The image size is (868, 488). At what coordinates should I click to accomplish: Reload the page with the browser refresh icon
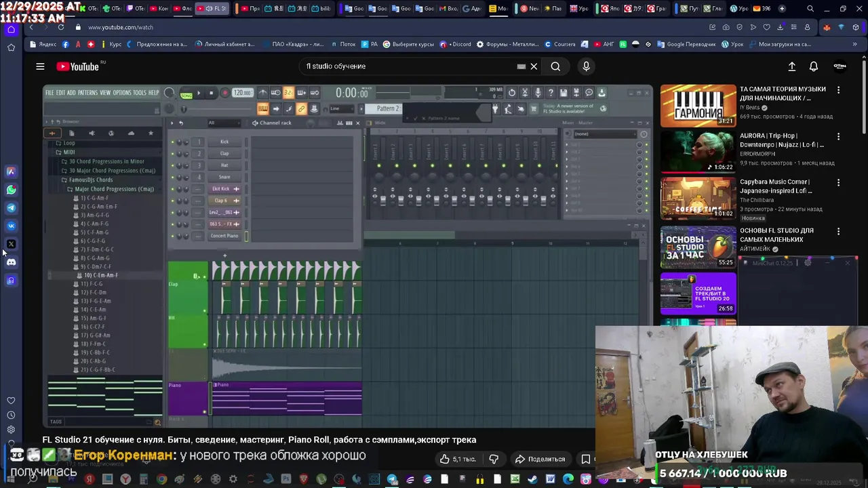pyautogui.click(x=61, y=27)
